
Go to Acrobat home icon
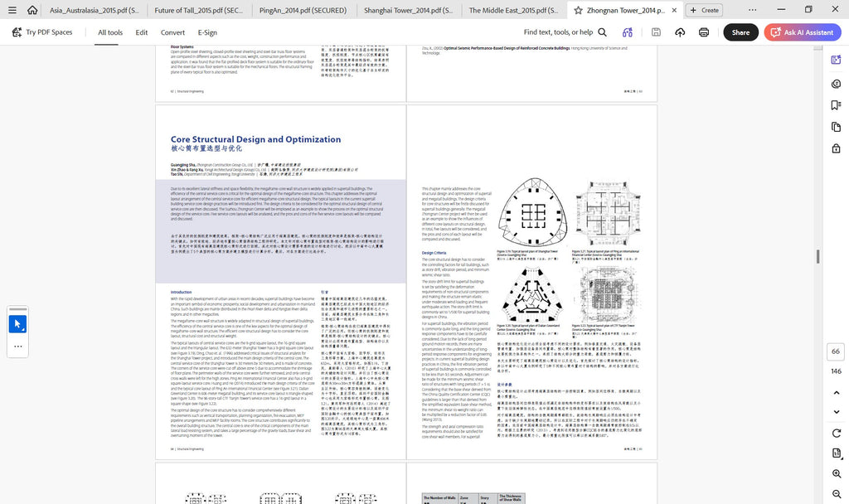[32, 10]
